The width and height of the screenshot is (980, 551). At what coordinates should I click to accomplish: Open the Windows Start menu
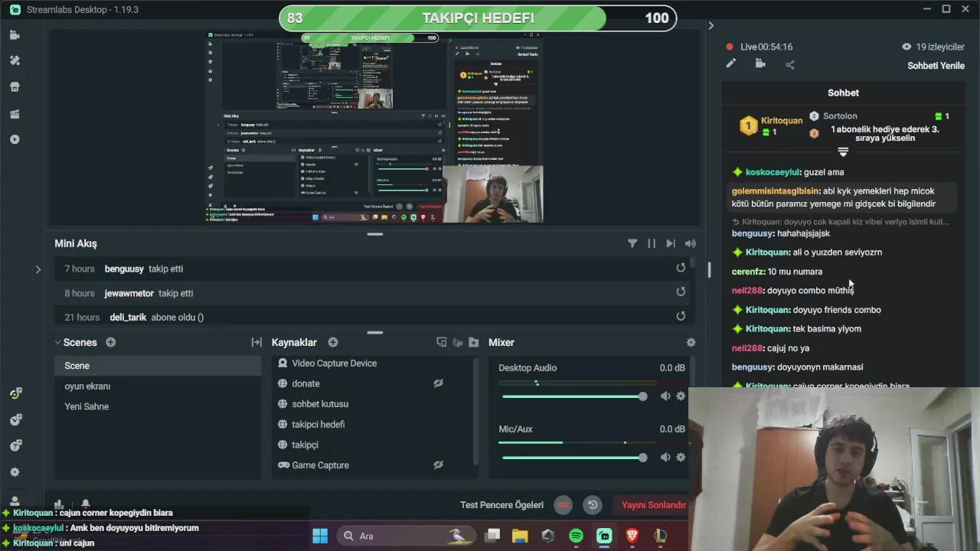tap(320, 536)
